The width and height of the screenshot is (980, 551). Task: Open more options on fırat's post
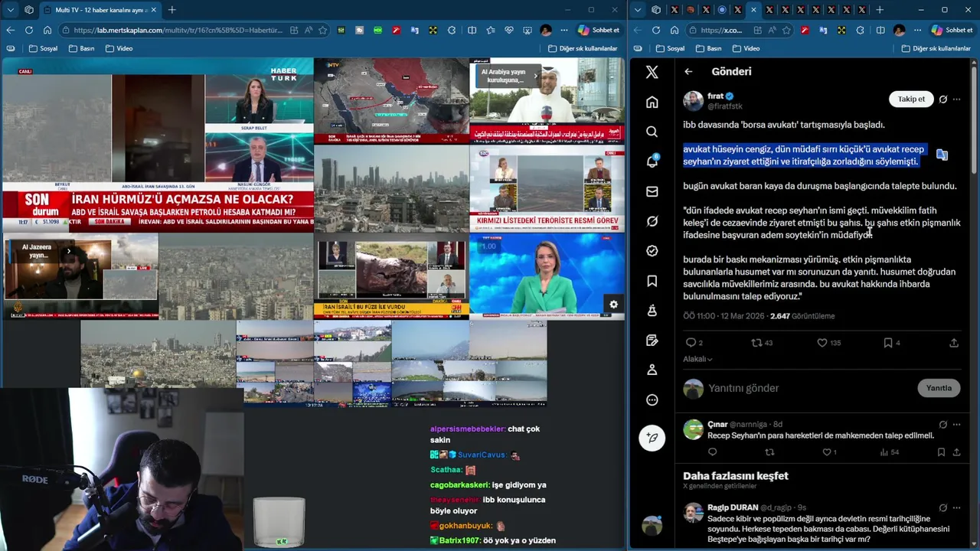[956, 99]
